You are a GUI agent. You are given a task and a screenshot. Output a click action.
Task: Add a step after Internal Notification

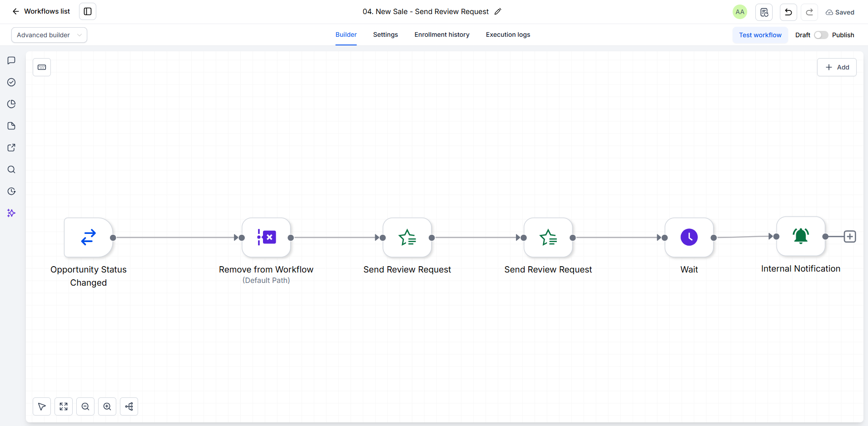[850, 237]
